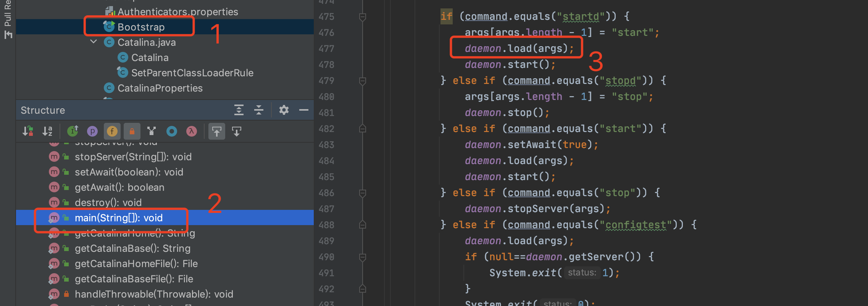868x306 pixels.
Task: Fold code block at line 490
Action: coord(363,257)
